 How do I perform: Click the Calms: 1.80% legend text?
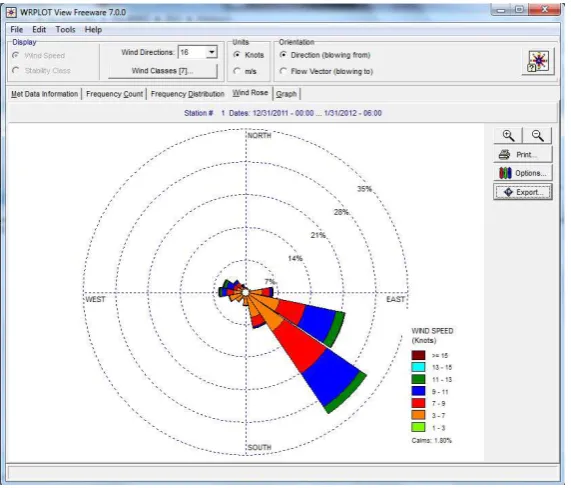432,441
